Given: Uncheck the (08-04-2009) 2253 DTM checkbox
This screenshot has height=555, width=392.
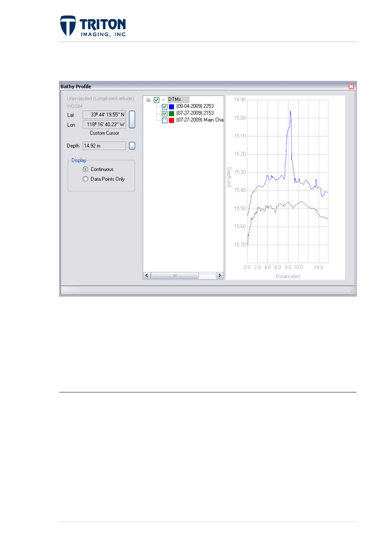Looking at the screenshot, I should (x=165, y=106).
